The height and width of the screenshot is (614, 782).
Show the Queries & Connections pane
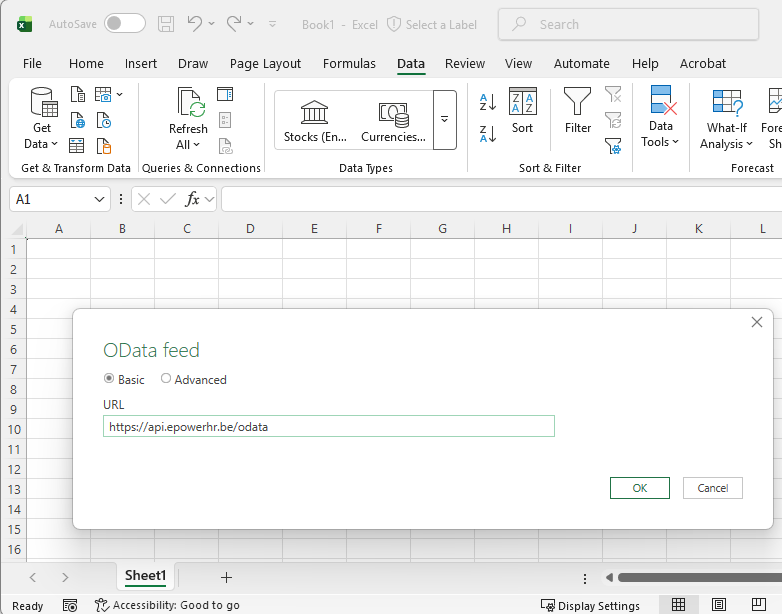[225, 94]
